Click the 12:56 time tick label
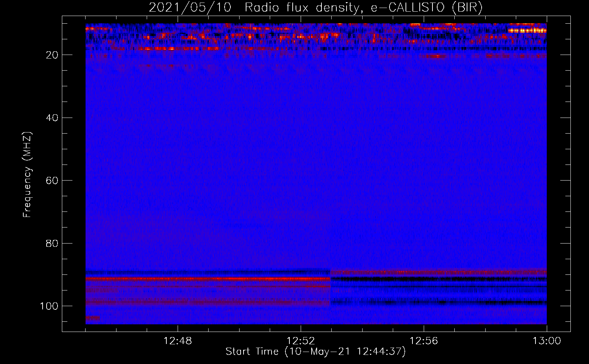The width and height of the screenshot is (589, 364). coord(424,341)
